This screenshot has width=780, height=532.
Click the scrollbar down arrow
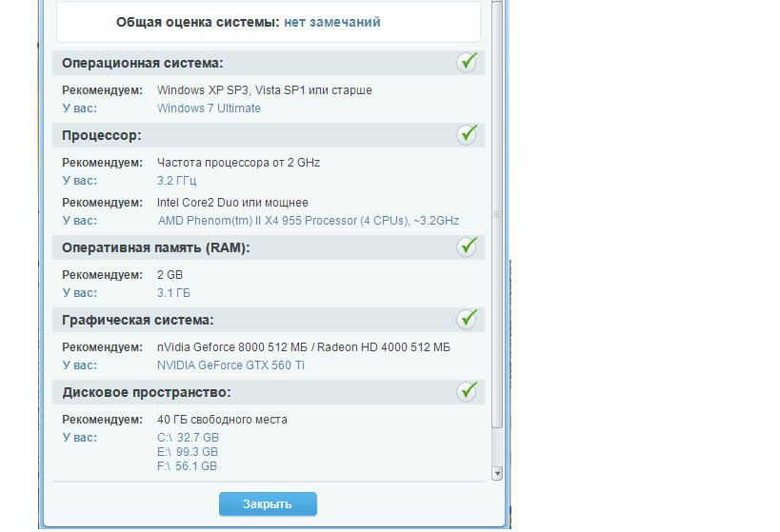tap(497, 473)
